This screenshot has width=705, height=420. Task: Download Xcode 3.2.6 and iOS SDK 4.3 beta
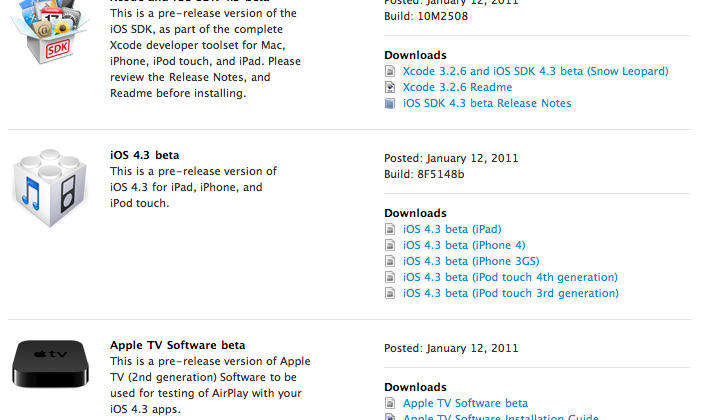pos(535,72)
